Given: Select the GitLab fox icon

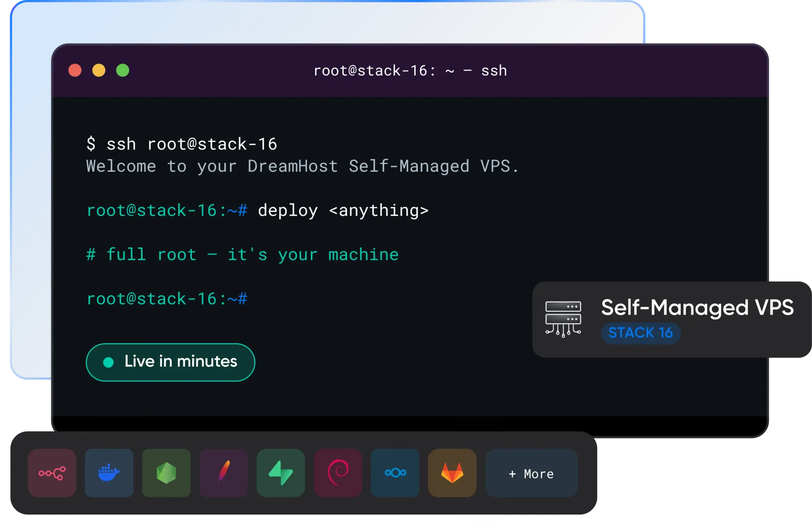Looking at the screenshot, I should [452, 473].
